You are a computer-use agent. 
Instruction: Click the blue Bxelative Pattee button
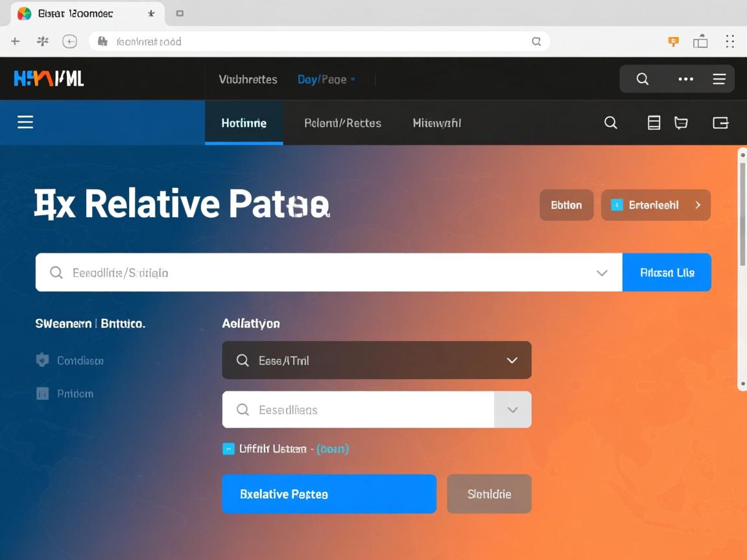(x=329, y=494)
